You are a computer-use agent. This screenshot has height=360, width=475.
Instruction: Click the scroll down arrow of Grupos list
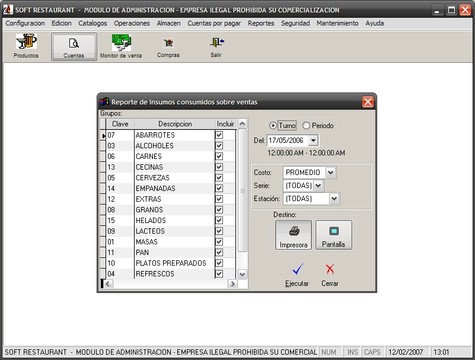pyautogui.click(x=242, y=274)
